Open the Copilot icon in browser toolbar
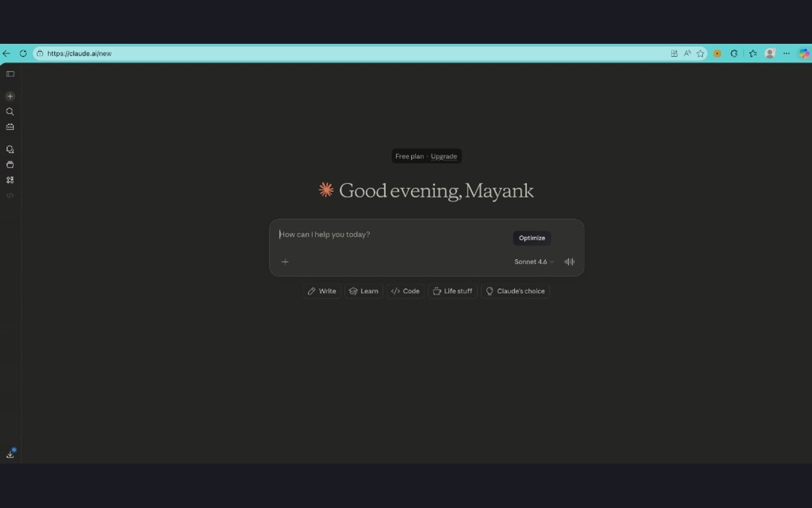The image size is (812, 508). [804, 53]
